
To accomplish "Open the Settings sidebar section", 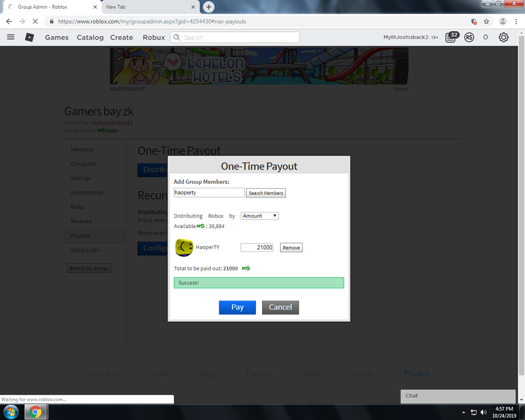I will 80,178.
